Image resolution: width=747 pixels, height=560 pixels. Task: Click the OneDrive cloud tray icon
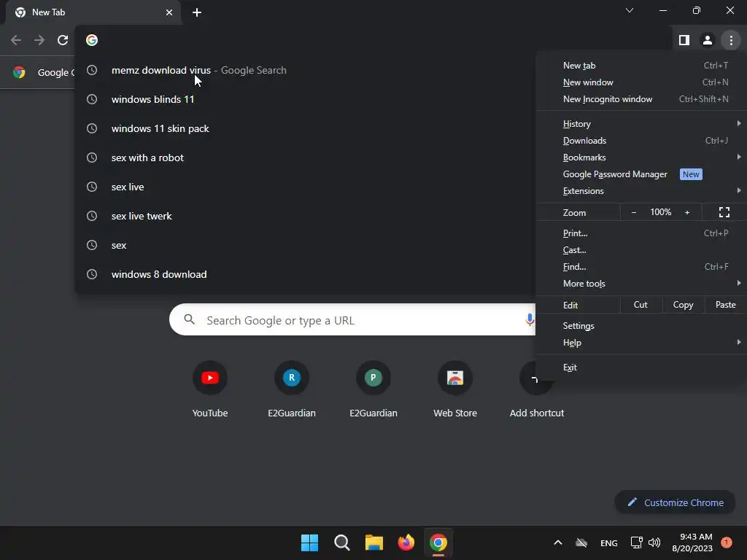pyautogui.click(x=581, y=542)
